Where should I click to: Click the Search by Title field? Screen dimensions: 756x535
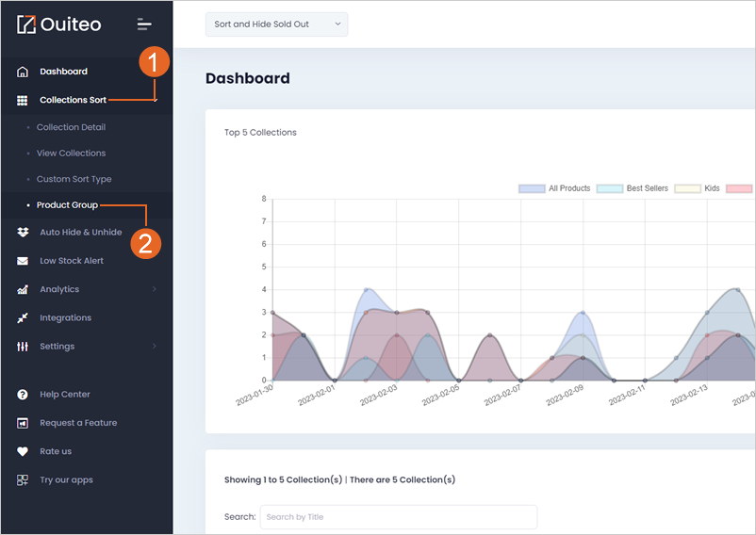point(398,517)
